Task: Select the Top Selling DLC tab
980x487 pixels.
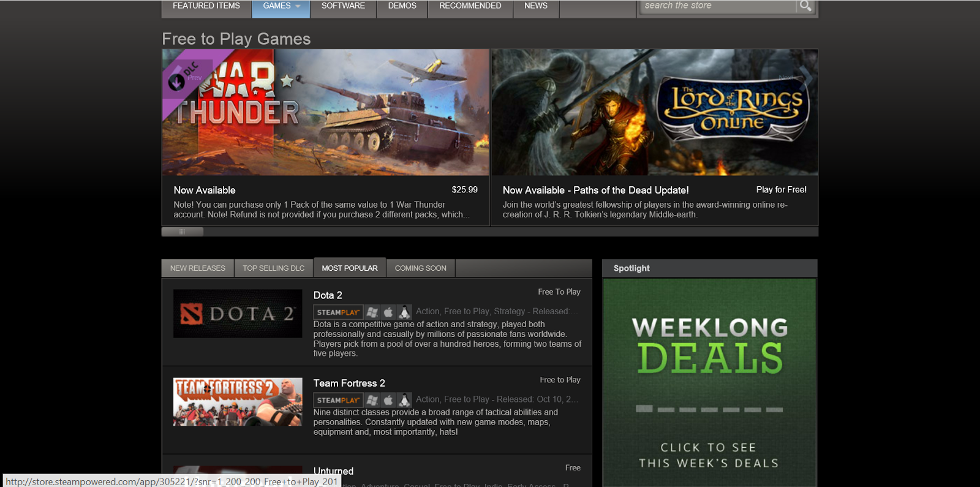Action: 273,268
